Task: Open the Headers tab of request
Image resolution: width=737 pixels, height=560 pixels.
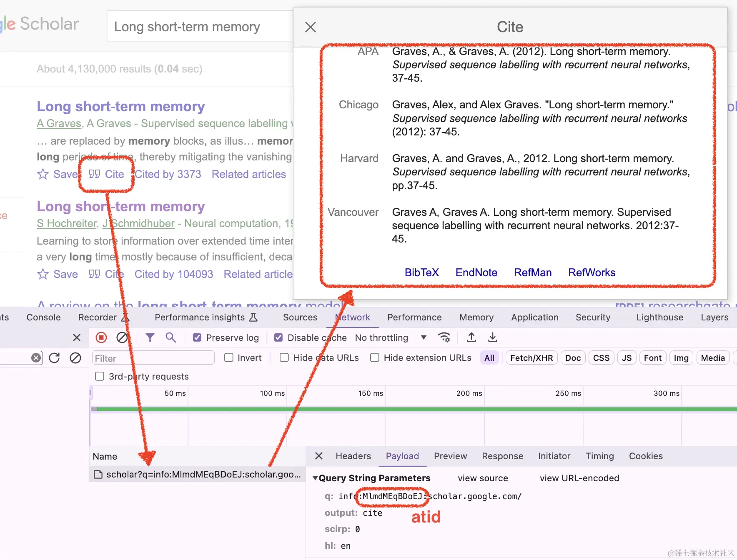Action: point(353,456)
